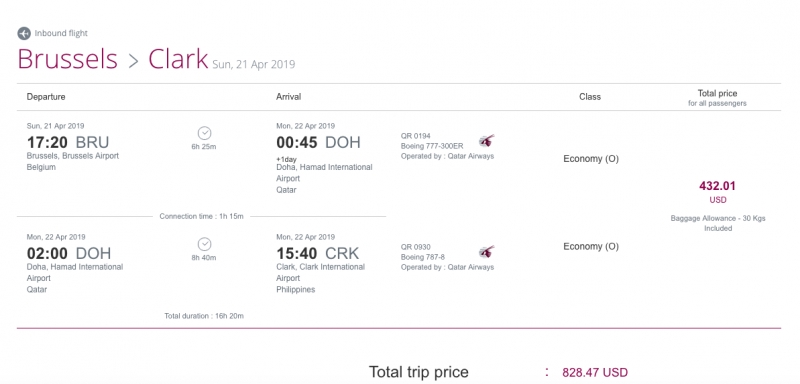Click the first Economy (O) class label
The image size is (800, 384).
[x=591, y=159]
